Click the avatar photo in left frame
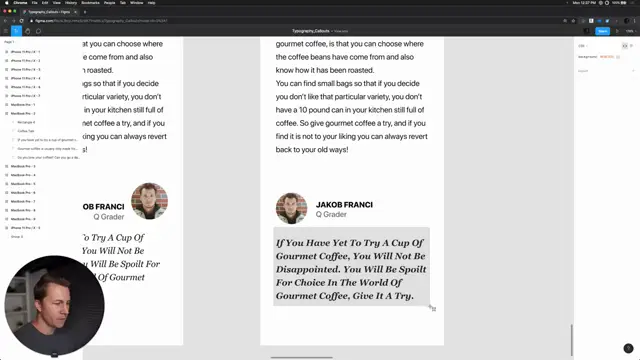640x360 pixels. point(149,201)
